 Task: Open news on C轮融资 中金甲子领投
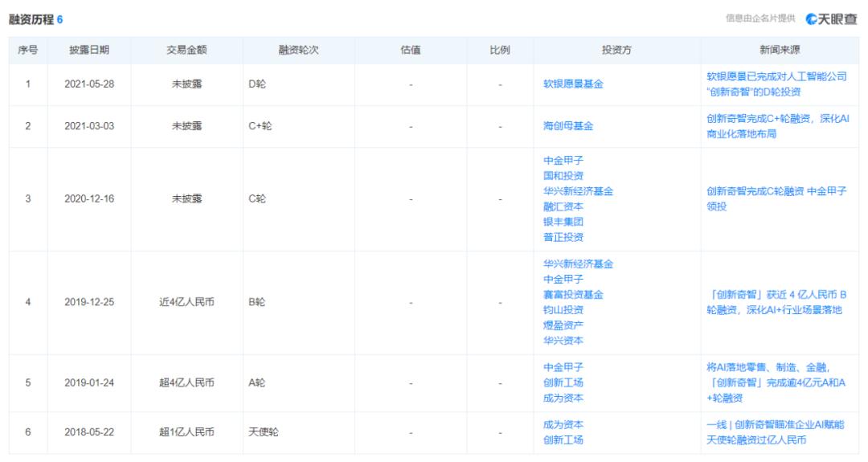(776, 198)
